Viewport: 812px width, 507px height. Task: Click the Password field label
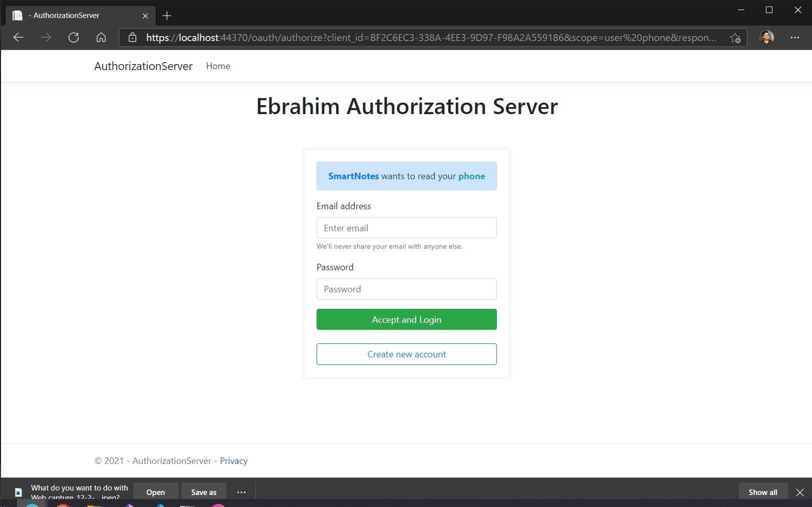point(335,267)
